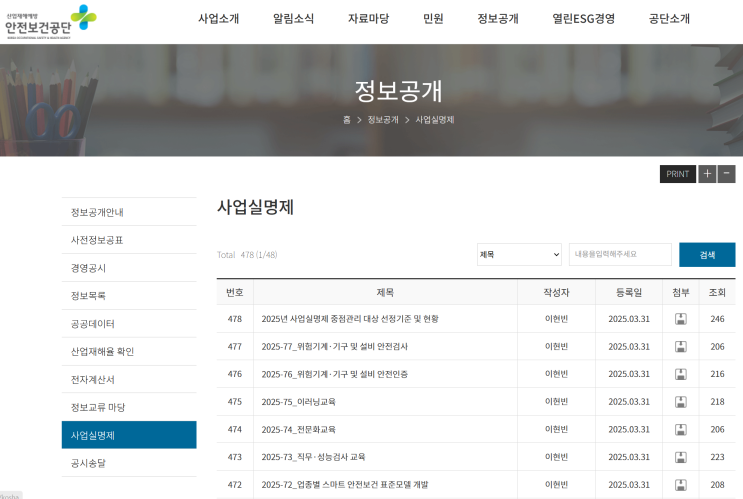Click the 조회 column header
This screenshot has height=499, width=743.
[717, 292]
